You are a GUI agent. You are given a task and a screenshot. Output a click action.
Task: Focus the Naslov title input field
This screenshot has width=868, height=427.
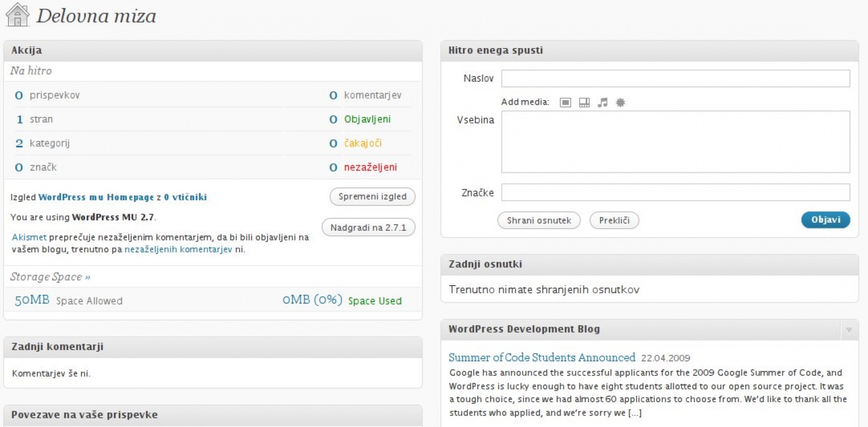pos(675,79)
